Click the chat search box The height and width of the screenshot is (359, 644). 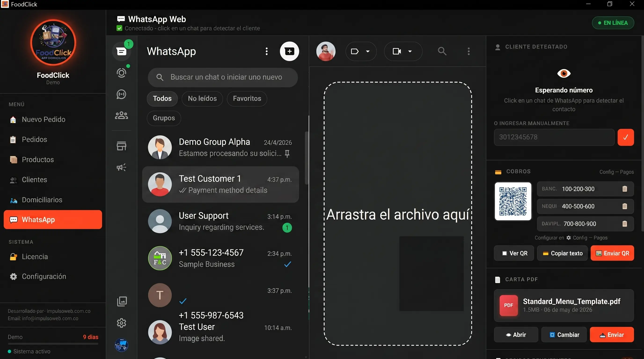point(223,77)
